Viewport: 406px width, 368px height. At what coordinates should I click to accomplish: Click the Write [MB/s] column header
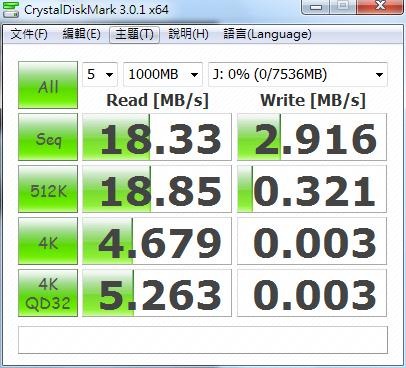313,100
